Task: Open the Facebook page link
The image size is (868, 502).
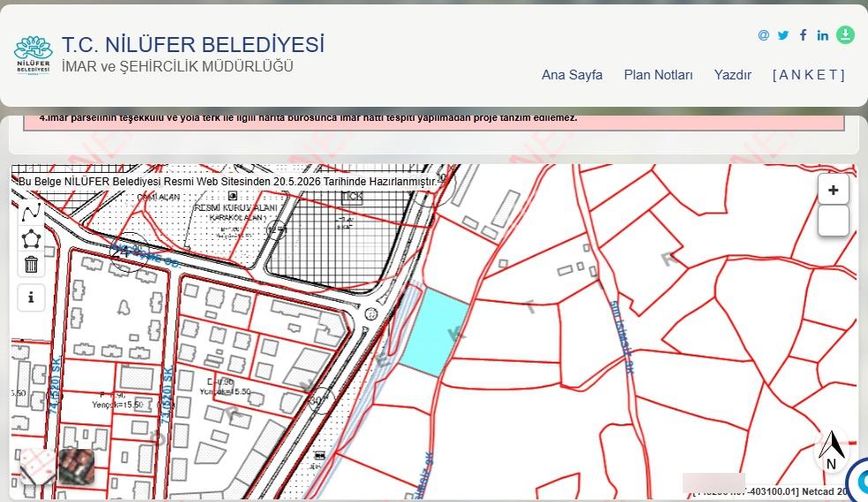Action: [803, 35]
